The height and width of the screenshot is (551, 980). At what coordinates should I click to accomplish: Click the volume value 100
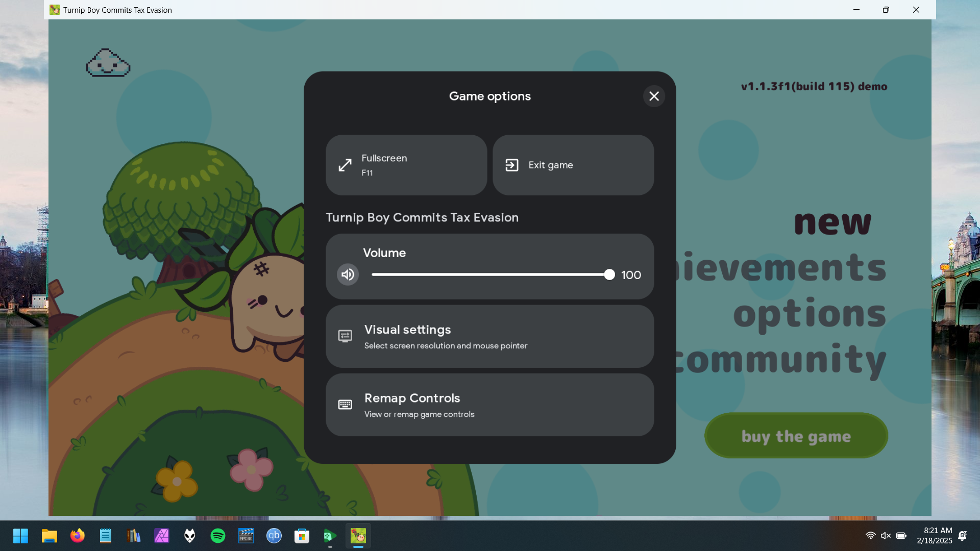click(631, 275)
